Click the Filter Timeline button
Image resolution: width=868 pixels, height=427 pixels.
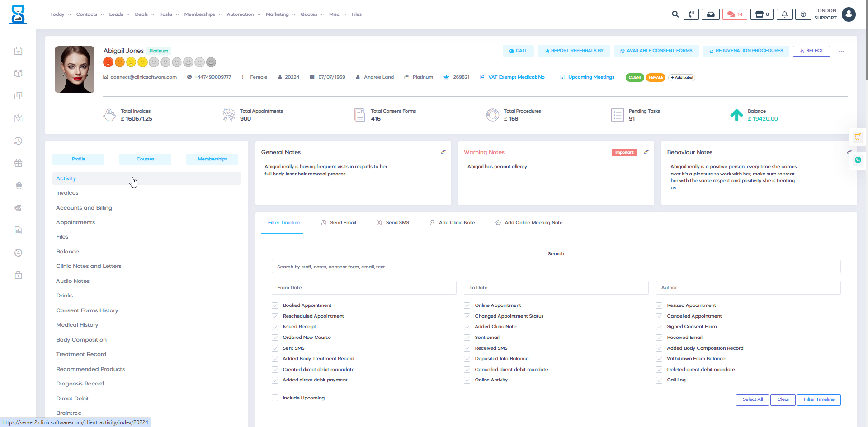point(819,399)
